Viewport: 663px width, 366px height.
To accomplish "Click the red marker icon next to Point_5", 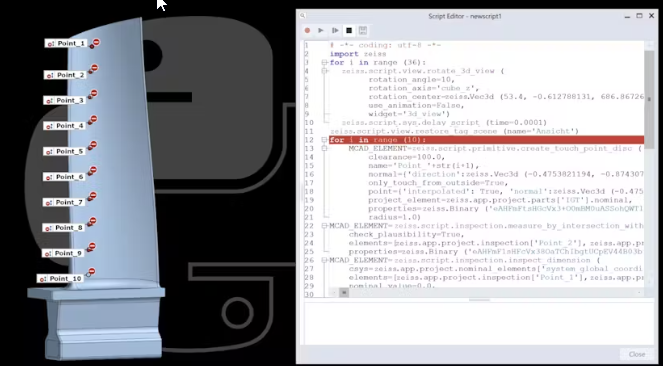I will (x=93, y=145).
